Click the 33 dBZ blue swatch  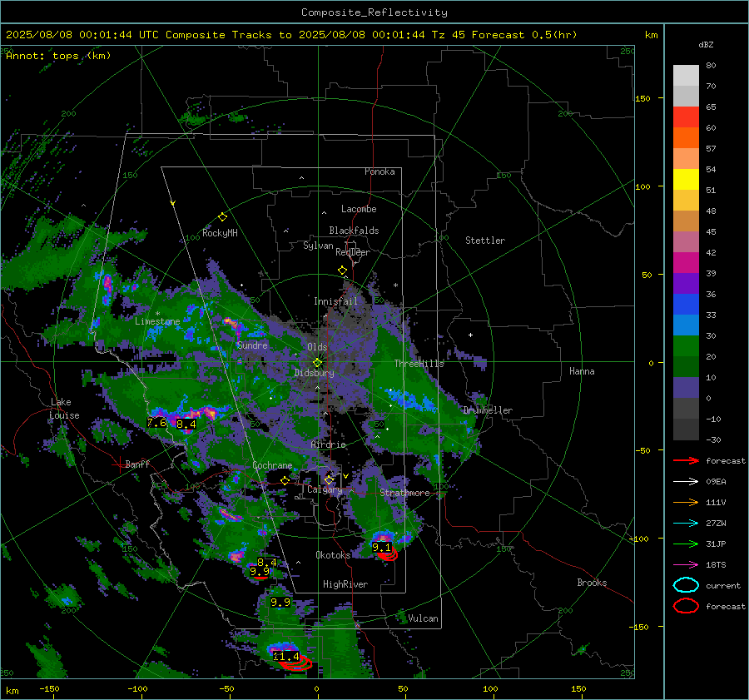[x=686, y=304]
